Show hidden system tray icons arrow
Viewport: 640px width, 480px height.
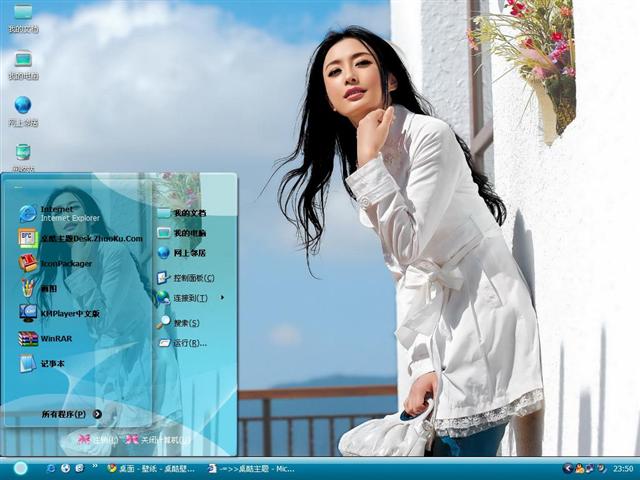[x=567, y=468]
